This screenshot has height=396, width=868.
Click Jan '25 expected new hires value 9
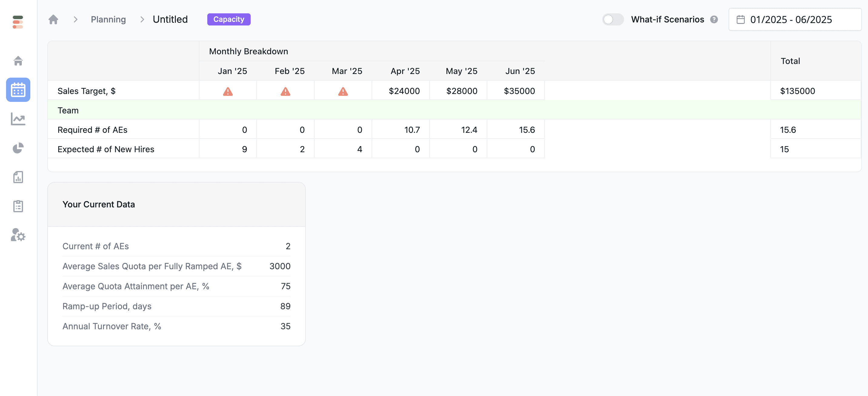click(244, 149)
